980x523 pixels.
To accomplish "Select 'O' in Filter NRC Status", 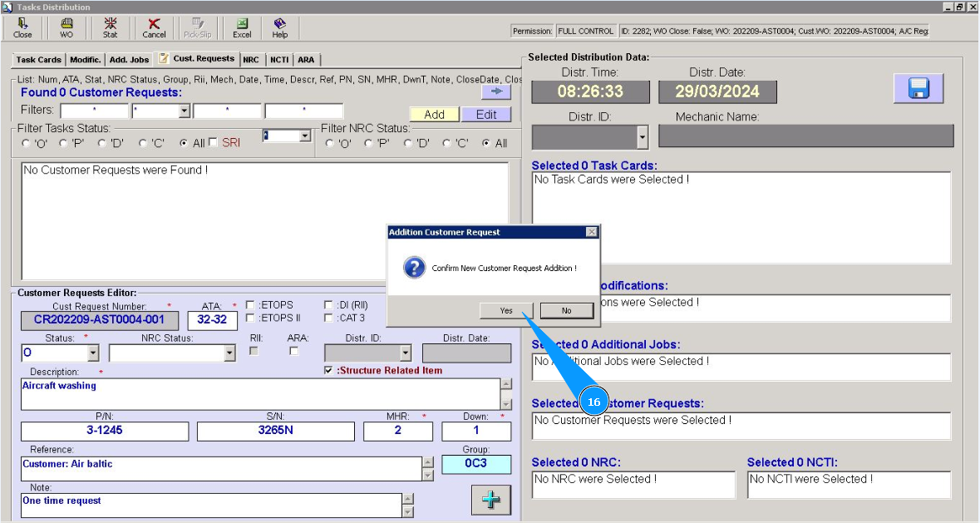I will 329,143.
